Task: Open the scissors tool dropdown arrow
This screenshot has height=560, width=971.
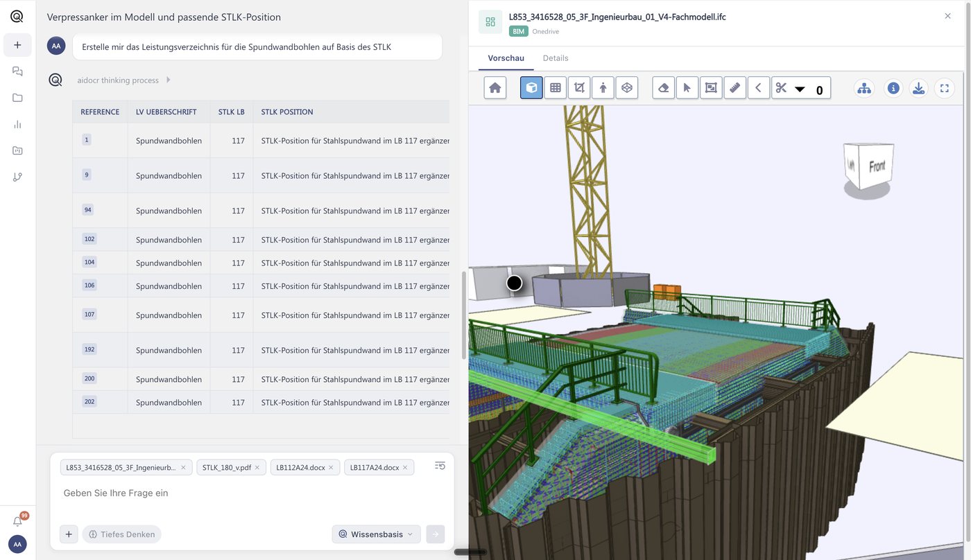Action: point(800,89)
